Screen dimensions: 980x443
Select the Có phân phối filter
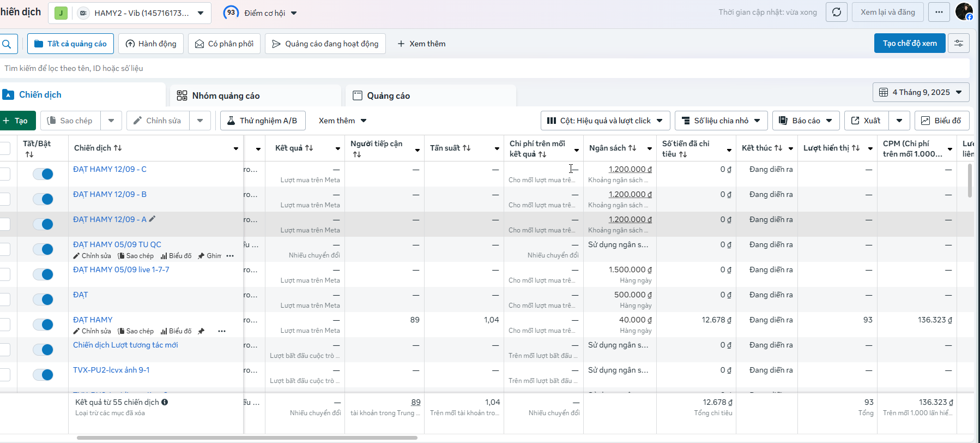[x=224, y=44]
